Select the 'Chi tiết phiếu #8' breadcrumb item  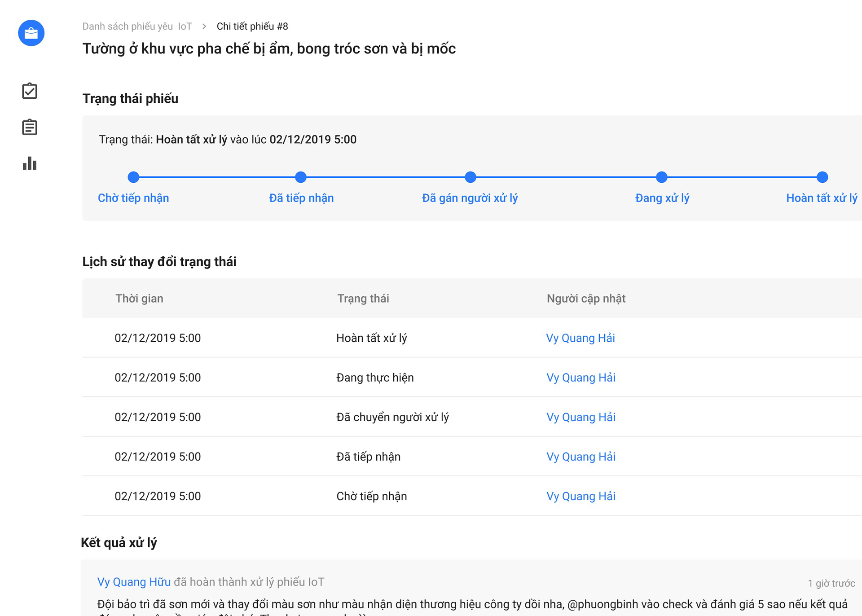pyautogui.click(x=252, y=26)
